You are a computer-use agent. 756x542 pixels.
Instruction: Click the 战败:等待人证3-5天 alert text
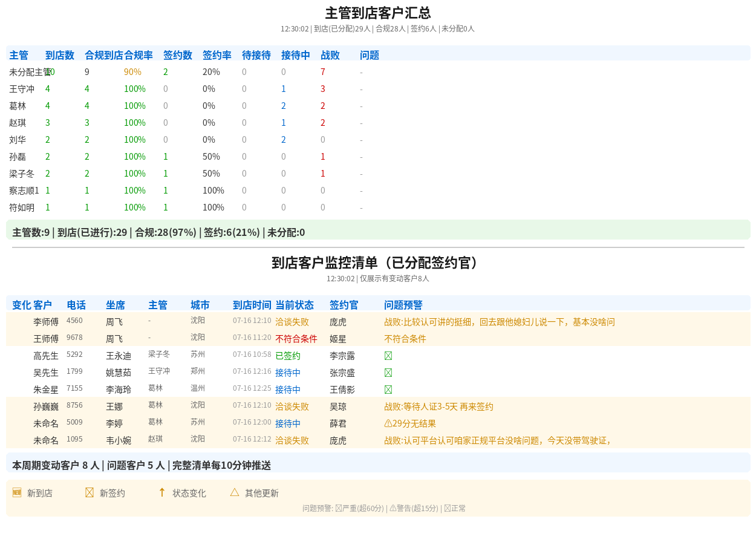pyautogui.click(x=438, y=406)
